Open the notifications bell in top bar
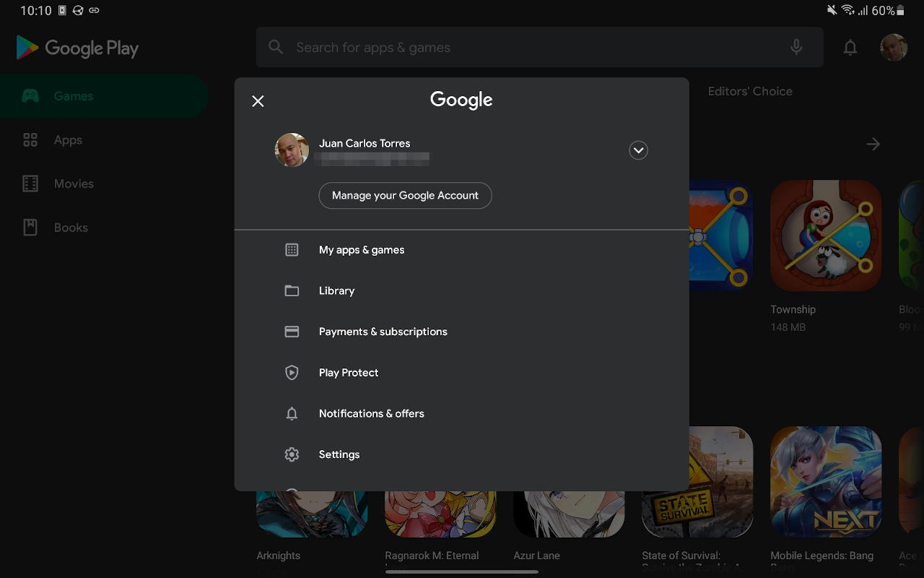This screenshot has height=578, width=924. coord(850,48)
